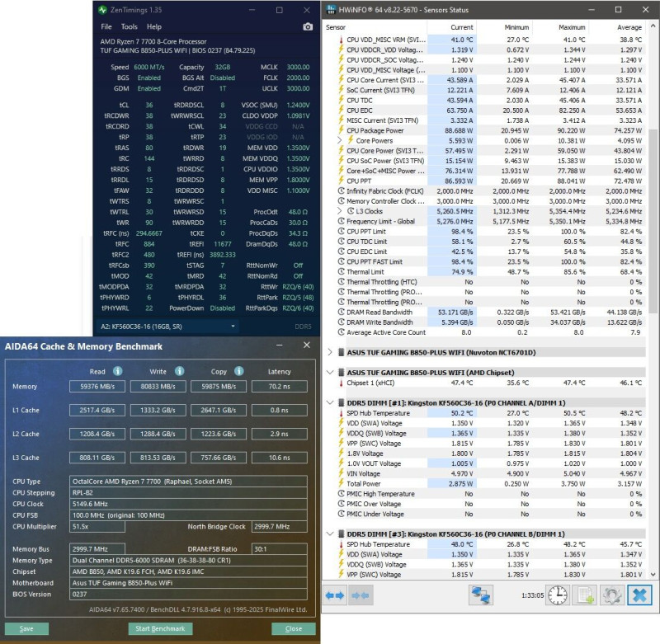Select the Average Active Core Count row
The width and height of the screenshot is (660, 644).
[x=491, y=332]
